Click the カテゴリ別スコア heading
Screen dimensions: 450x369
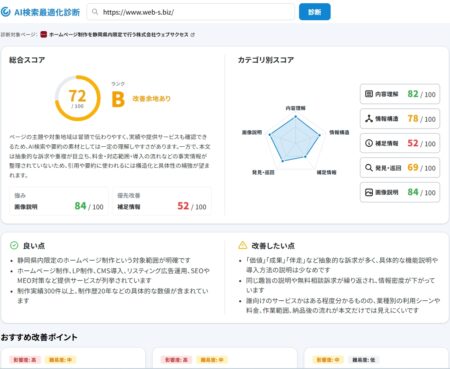266,60
